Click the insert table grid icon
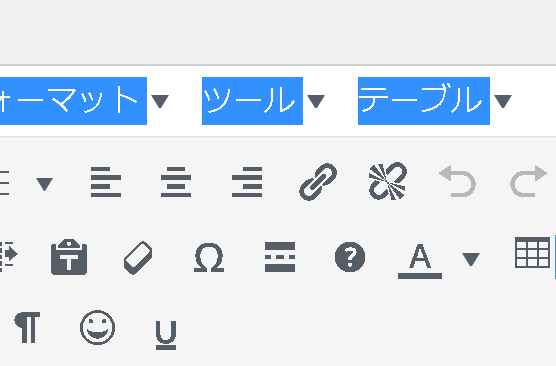The width and height of the screenshot is (556, 366). tap(532, 253)
